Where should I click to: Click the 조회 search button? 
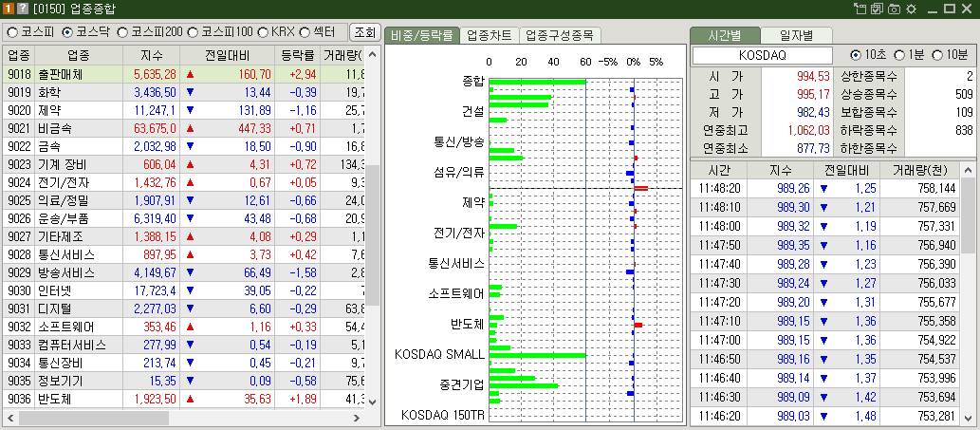point(364,32)
